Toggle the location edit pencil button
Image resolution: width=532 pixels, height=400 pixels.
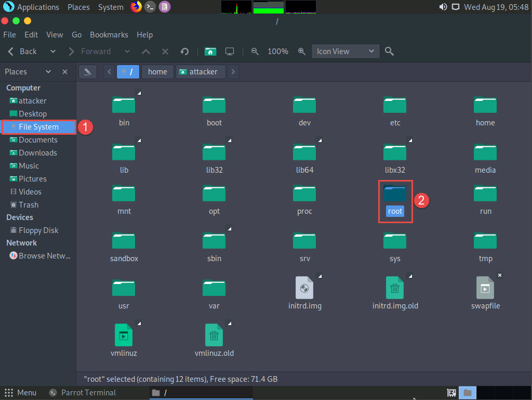point(87,72)
